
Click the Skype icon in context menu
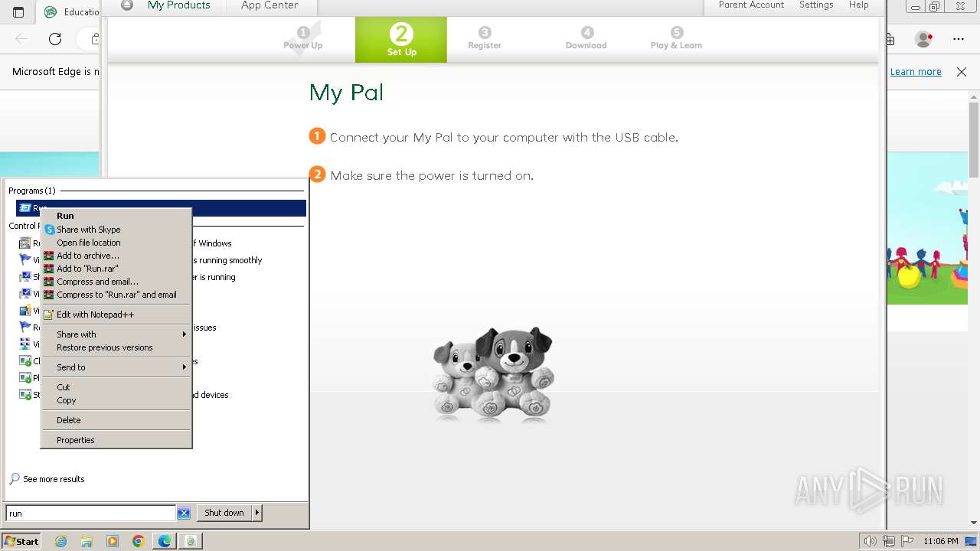pos(49,230)
